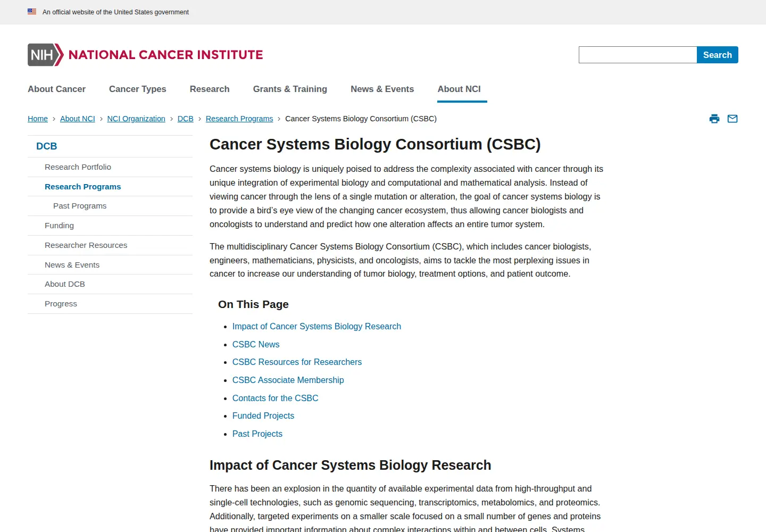Jump to CSBC Associate Membership

click(288, 380)
